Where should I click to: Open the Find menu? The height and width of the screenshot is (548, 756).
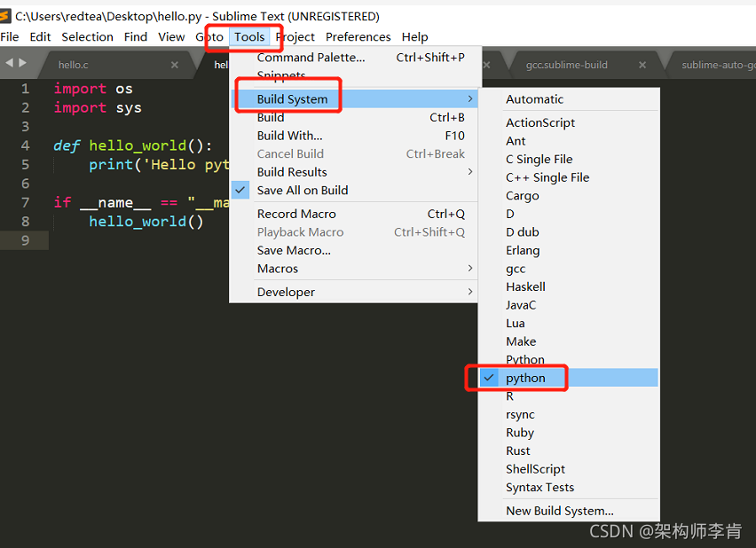tap(136, 37)
